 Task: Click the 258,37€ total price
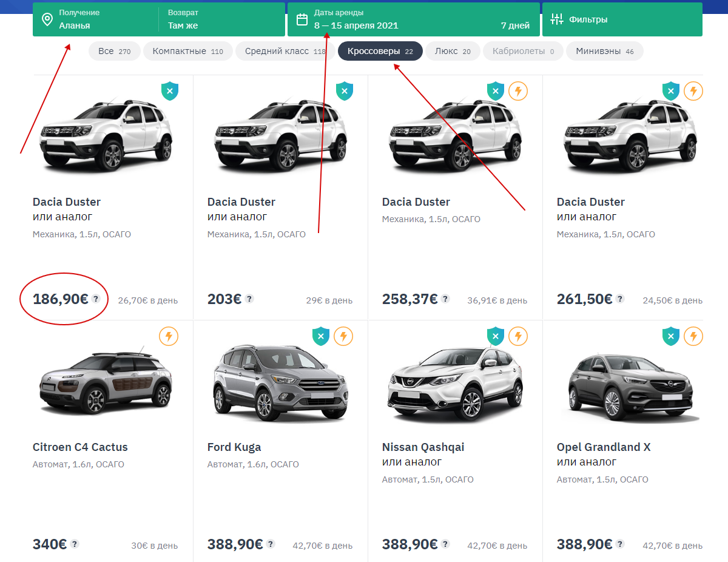[x=410, y=299]
